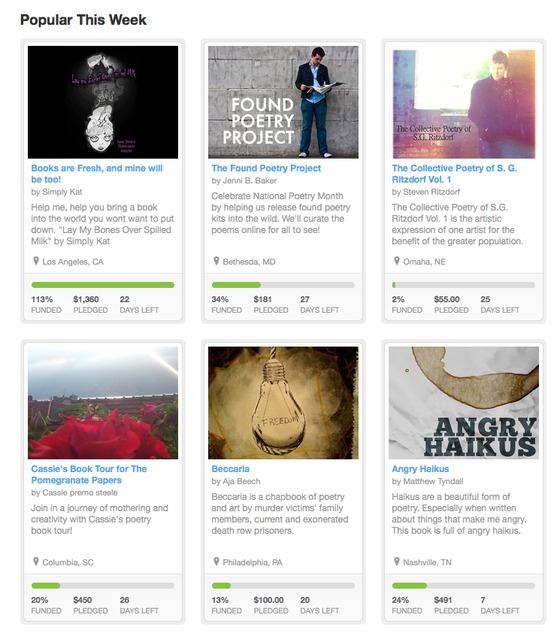Click the '$181' pledged amount

point(263,299)
